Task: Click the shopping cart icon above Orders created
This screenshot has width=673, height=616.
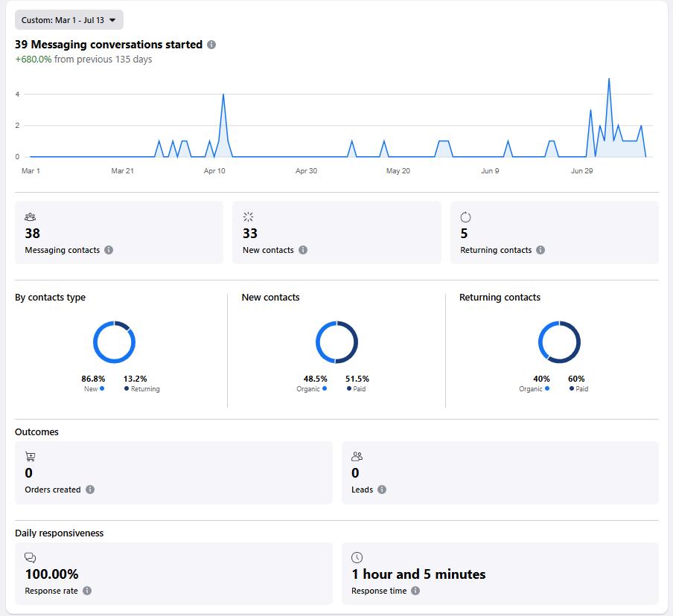Action: point(30,456)
